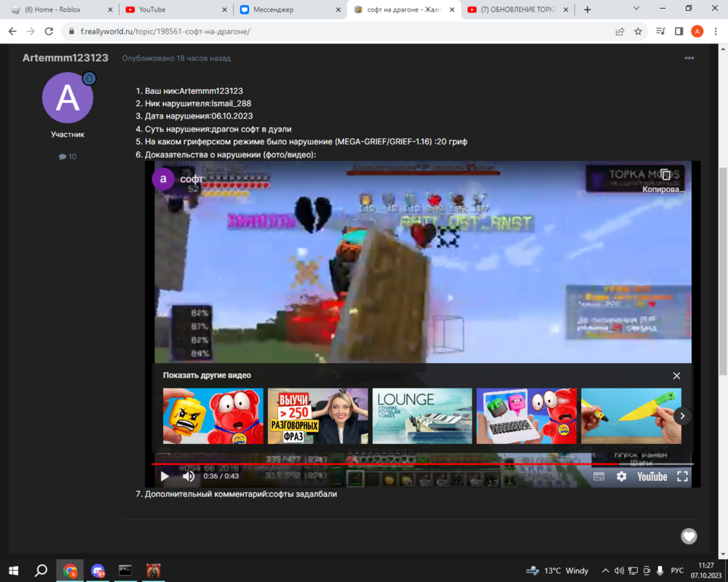Copy the video link icon
The width and height of the screenshot is (728, 582).
coord(665,175)
